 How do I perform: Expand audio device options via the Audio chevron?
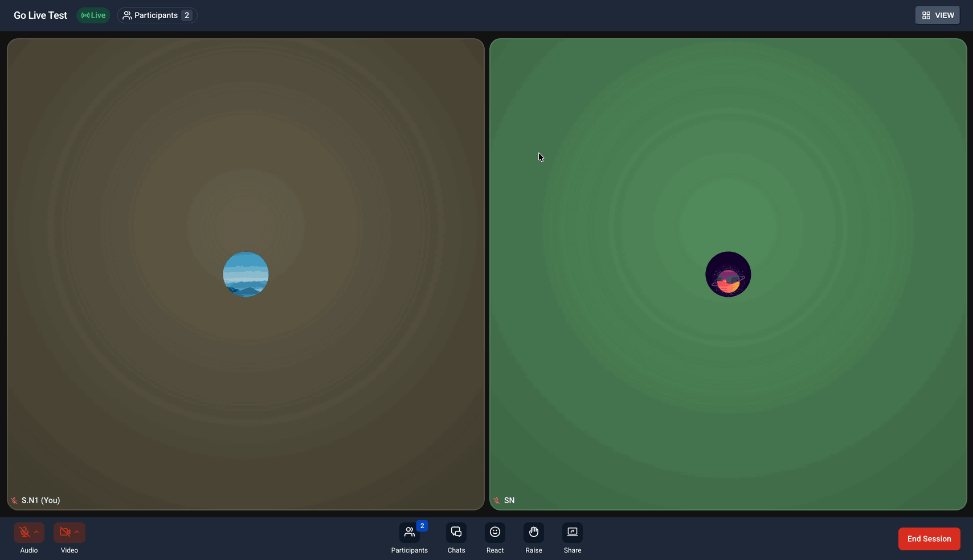[35, 532]
